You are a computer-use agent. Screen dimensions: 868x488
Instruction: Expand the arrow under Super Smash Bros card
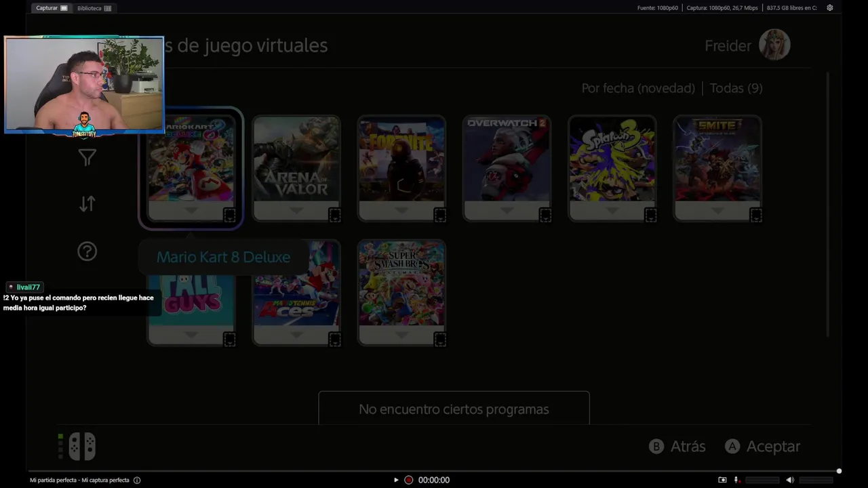[x=401, y=335]
